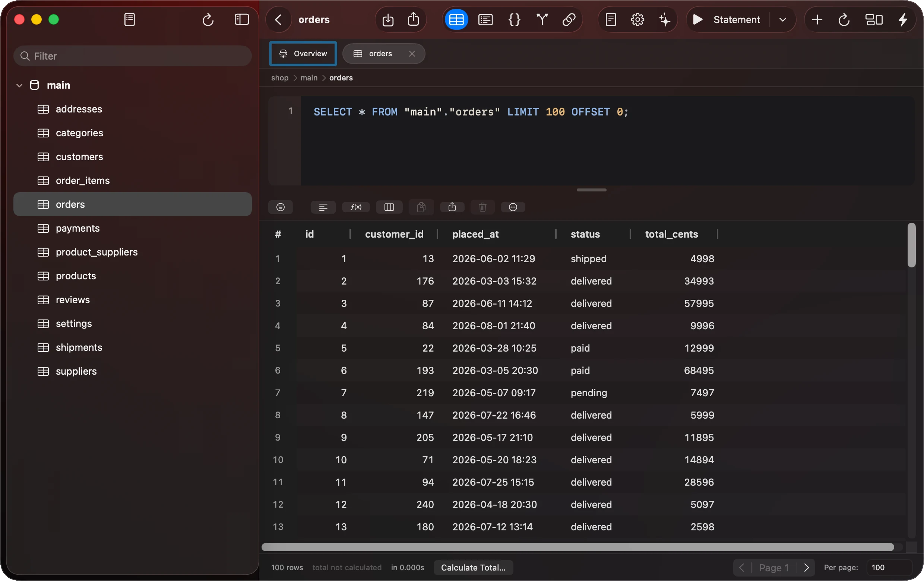Screen dimensions: 924x581
Task: Click the text align format icon in results toolbar
Action: (x=323, y=207)
